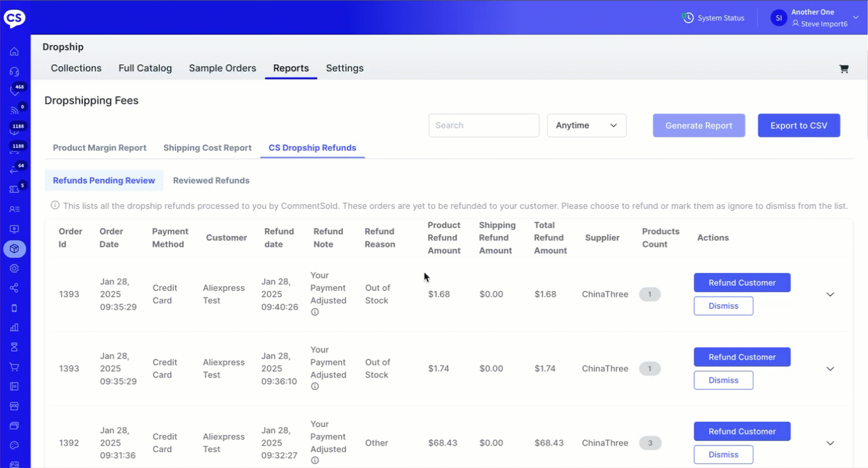
Task: Open the settings gear icon in sidebar
Action: 15,268
